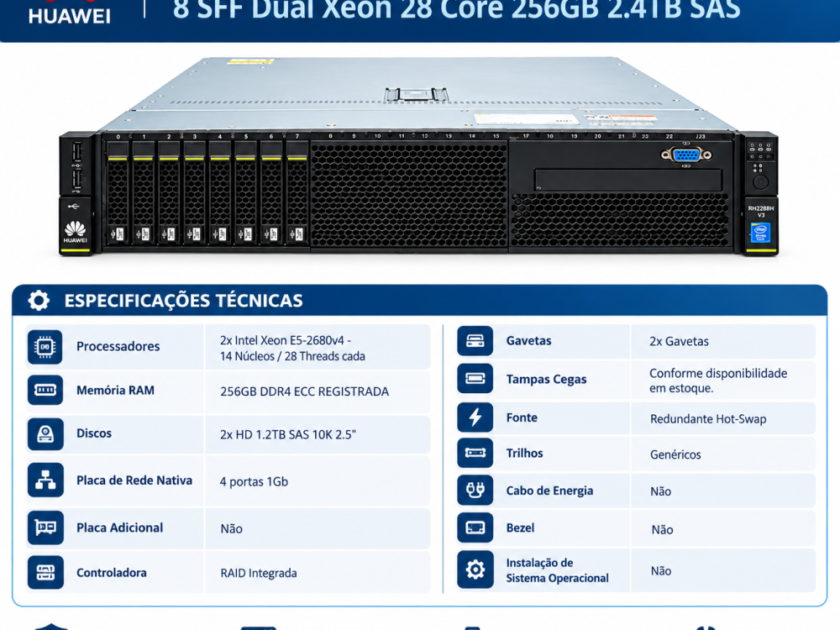
Task: Click the 'Não' value for Cabo de Energia
Action: 660,491
